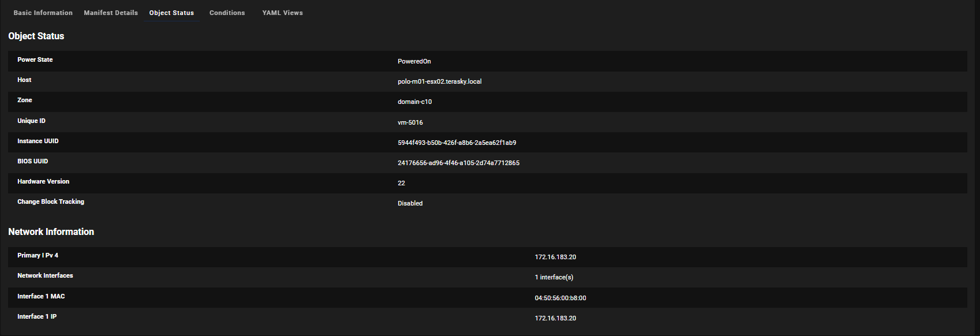Click the Primary IPv4 address value

(555, 257)
